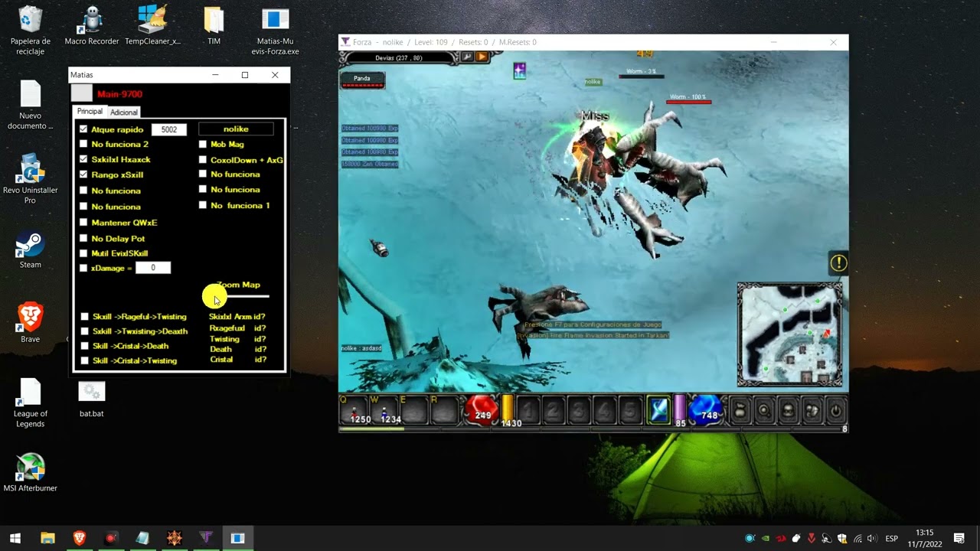This screenshot has width=980, height=551.
Task: Adjust the Zoom Map slider
Action: coord(239,296)
